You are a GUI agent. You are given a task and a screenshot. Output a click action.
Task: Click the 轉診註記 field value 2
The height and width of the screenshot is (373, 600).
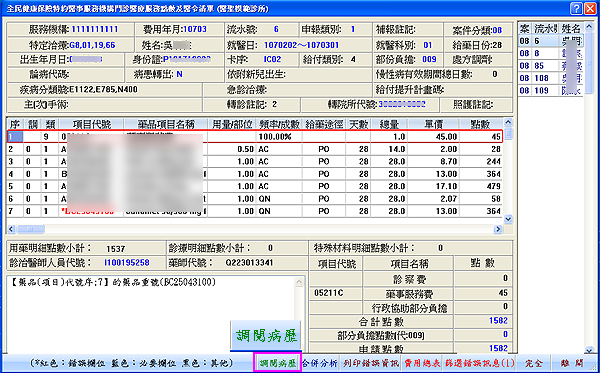274,104
